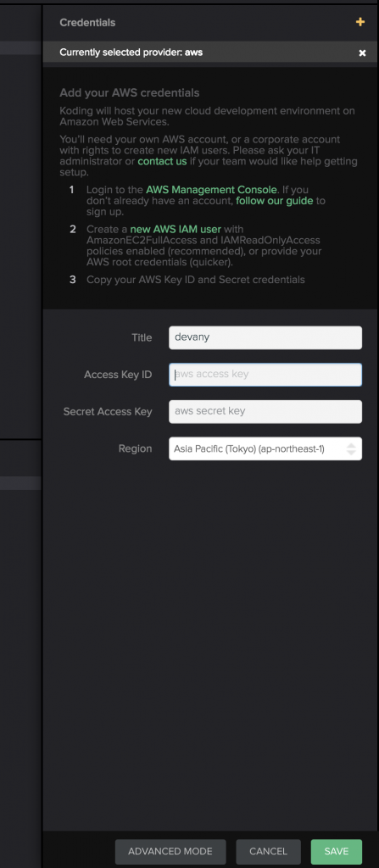Click the Secret Access Key field
Screen dimensions: 379x868
265,412
